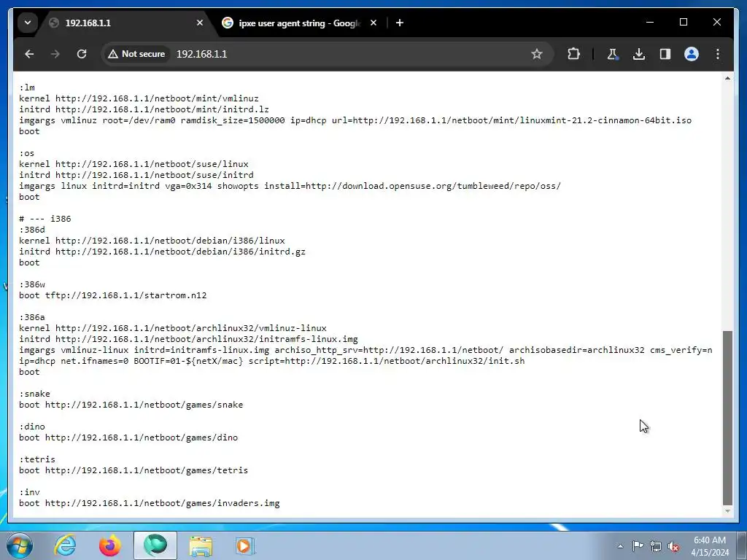Open the profile avatar menu
The width and height of the screenshot is (747, 560).
(x=692, y=54)
